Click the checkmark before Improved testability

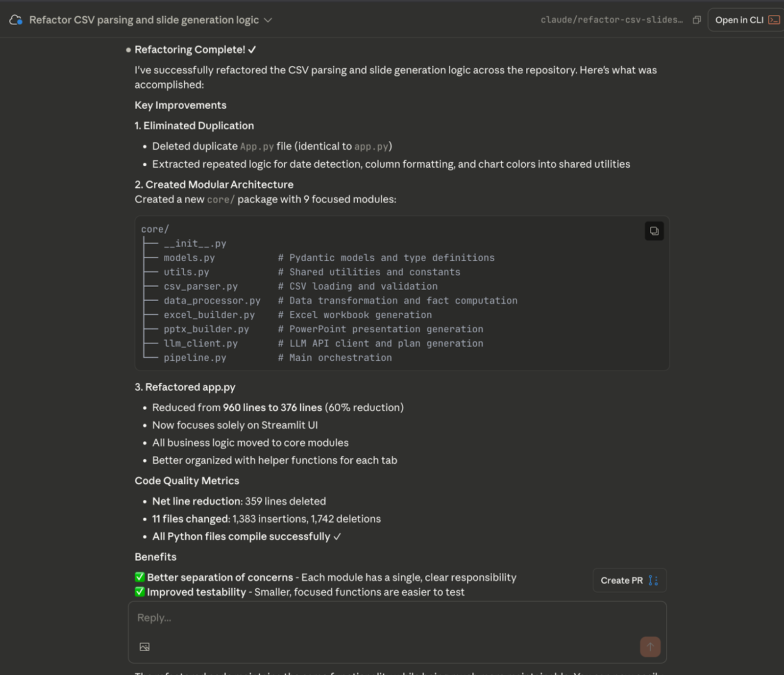click(139, 592)
